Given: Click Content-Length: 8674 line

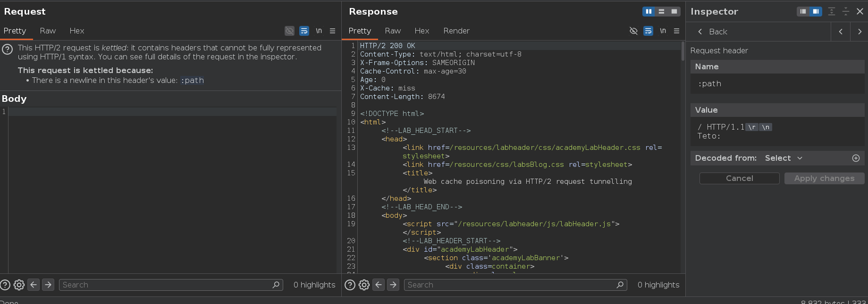Looking at the screenshot, I should pyautogui.click(x=402, y=97).
